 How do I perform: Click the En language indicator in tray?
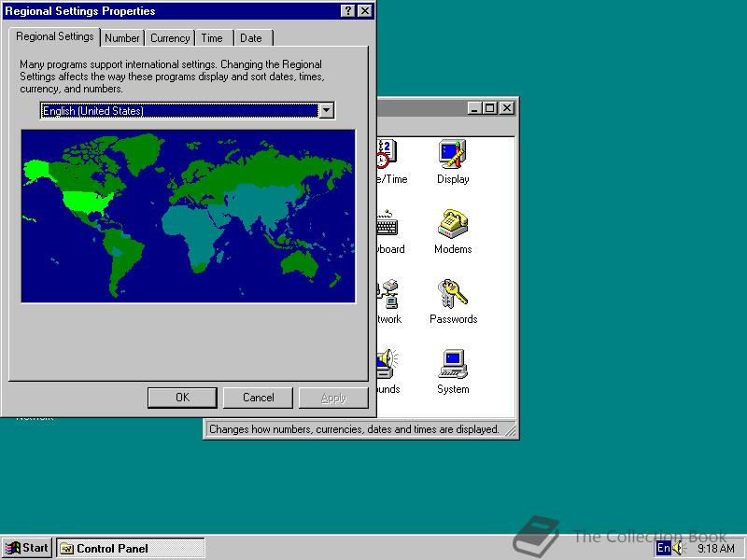[x=663, y=548]
